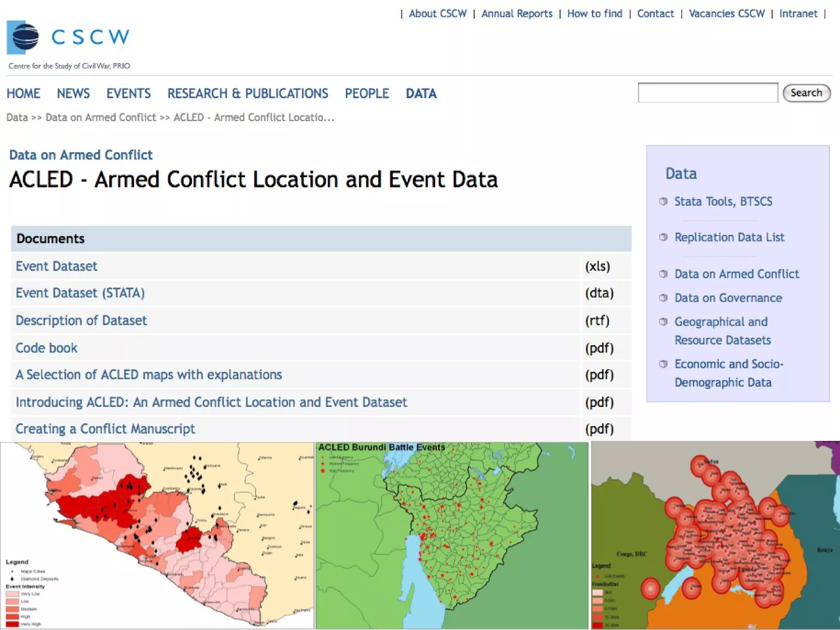840x630 pixels.
Task: Open the Event Dataset (STATA) link
Action: [x=80, y=293]
